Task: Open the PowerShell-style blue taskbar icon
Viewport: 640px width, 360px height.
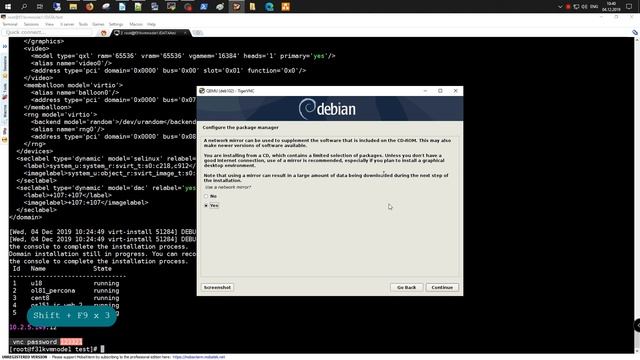Action: (204, 7)
